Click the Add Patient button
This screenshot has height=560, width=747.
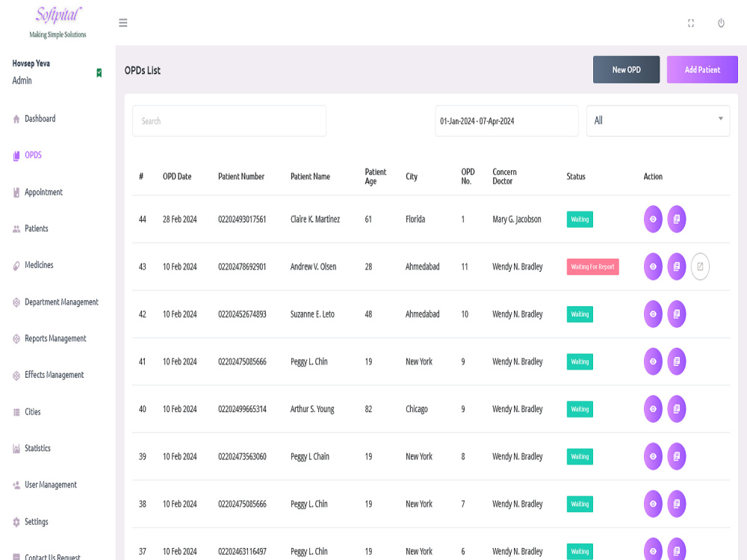702,69
